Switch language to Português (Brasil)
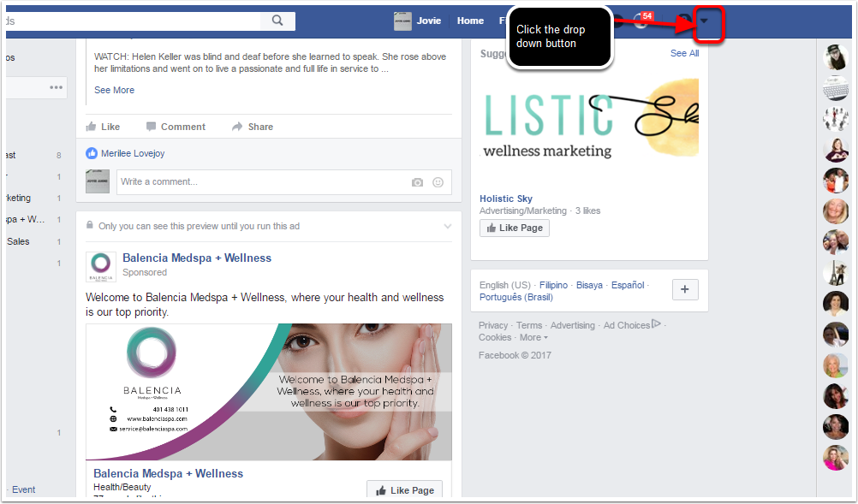Viewport: 858px width, 504px height. coord(516,298)
